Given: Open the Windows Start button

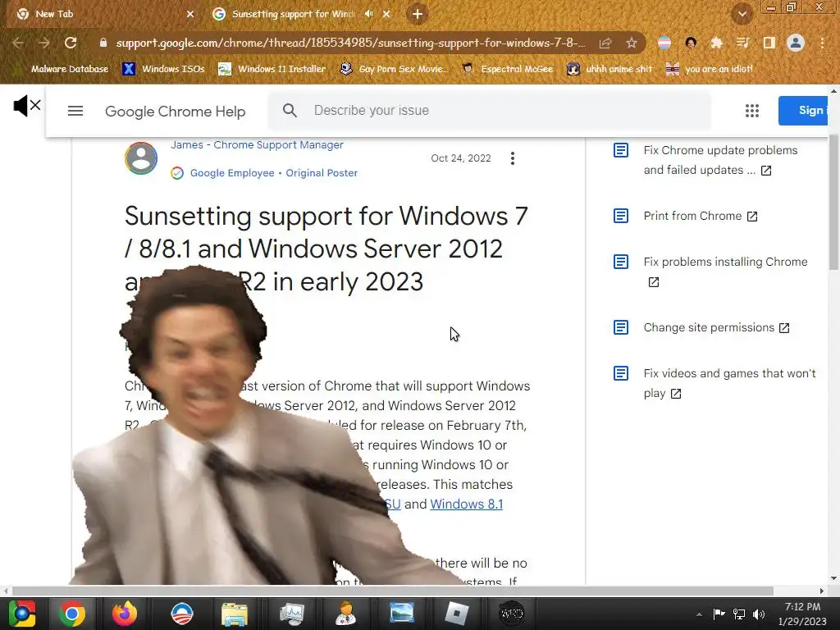Looking at the screenshot, I should coord(22,614).
